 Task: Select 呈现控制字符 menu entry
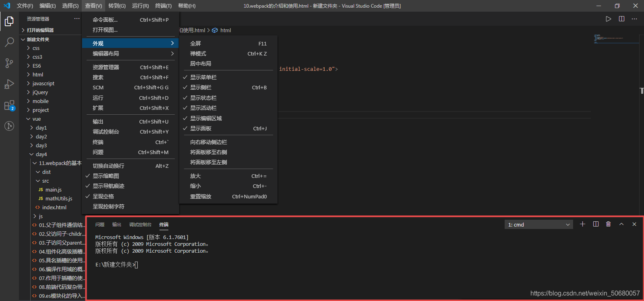pyautogui.click(x=130, y=206)
